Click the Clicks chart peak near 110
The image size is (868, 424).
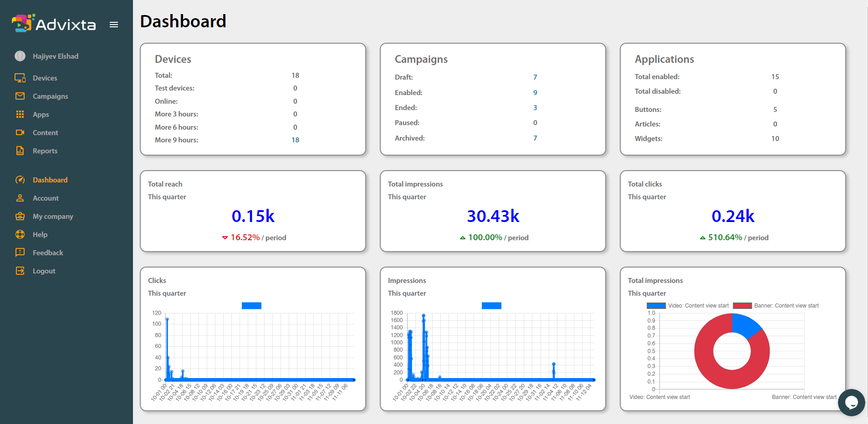(167, 319)
